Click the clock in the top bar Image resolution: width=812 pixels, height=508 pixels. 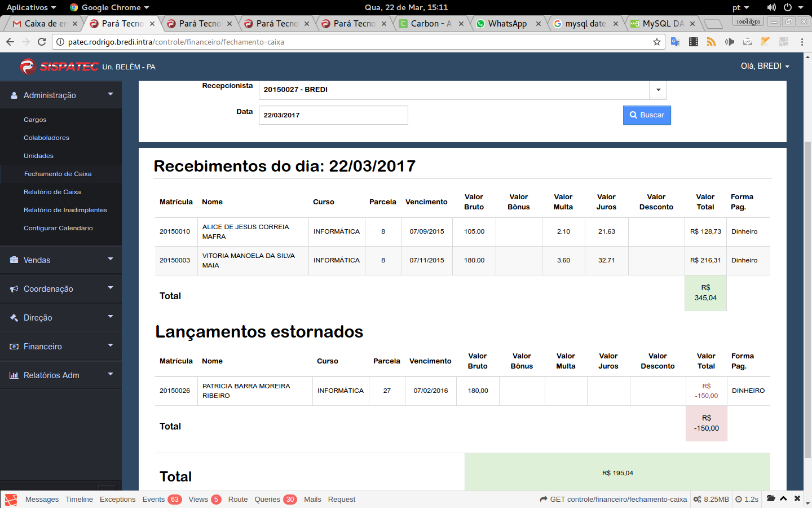click(x=406, y=7)
